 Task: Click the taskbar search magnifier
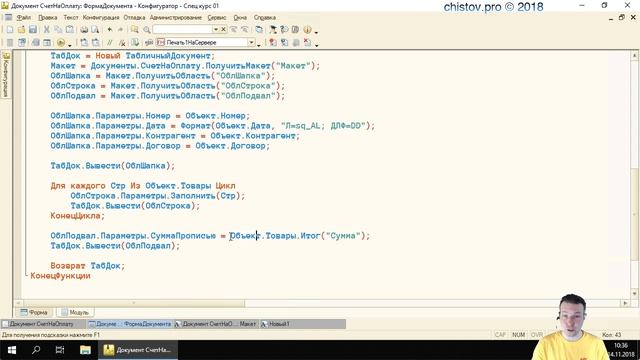pyautogui.click(x=36, y=350)
